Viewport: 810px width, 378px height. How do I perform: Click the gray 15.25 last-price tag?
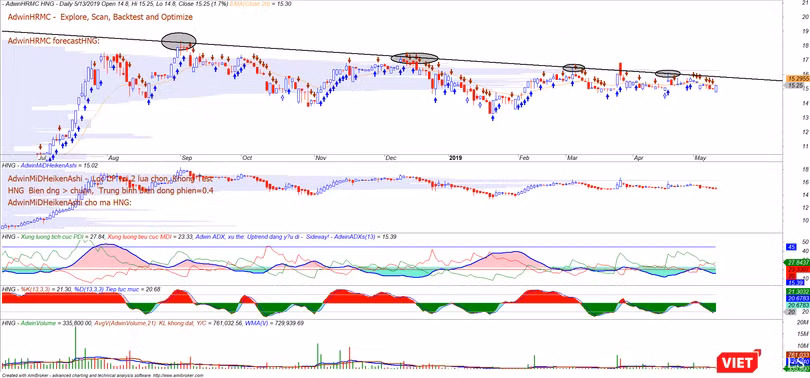coord(794,86)
